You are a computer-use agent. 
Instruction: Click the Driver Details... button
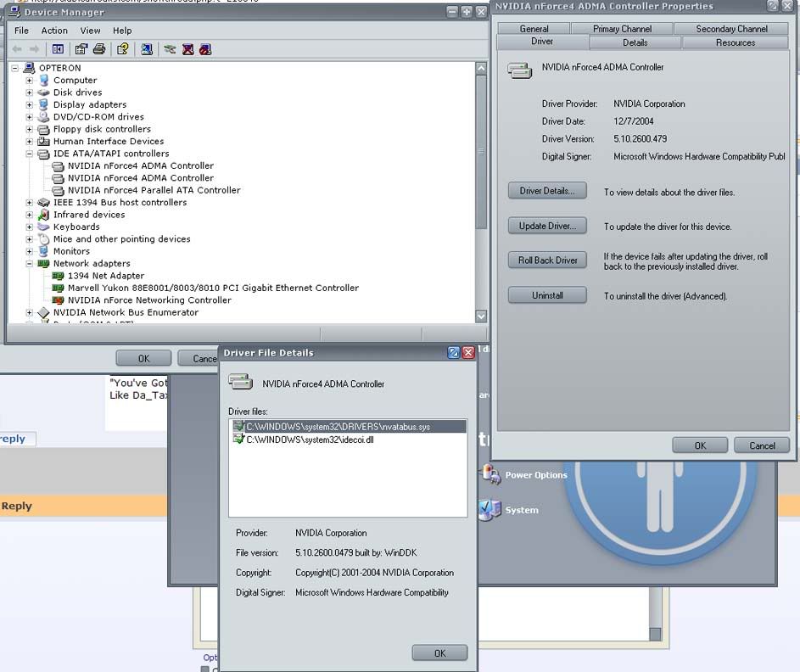[x=547, y=191]
